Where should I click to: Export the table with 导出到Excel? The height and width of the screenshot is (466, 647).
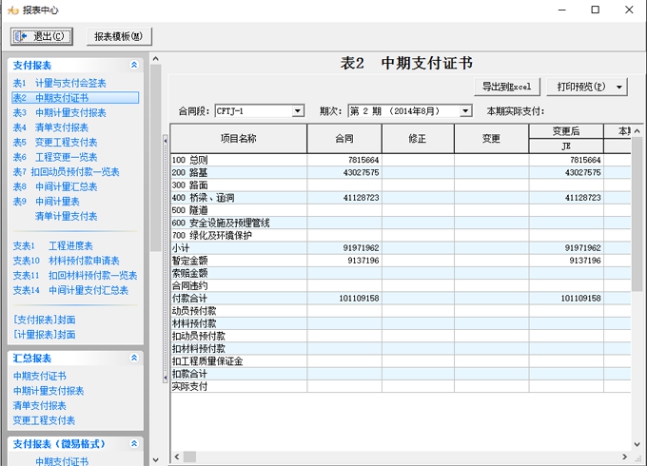(x=509, y=87)
